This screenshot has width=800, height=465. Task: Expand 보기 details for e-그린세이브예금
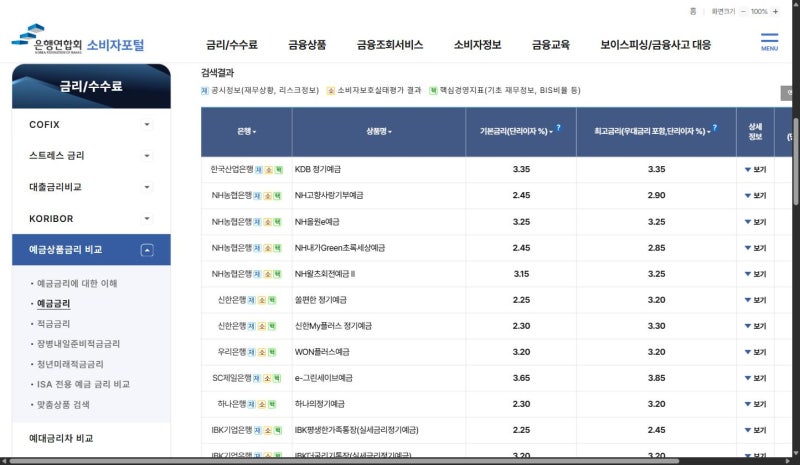coord(755,378)
